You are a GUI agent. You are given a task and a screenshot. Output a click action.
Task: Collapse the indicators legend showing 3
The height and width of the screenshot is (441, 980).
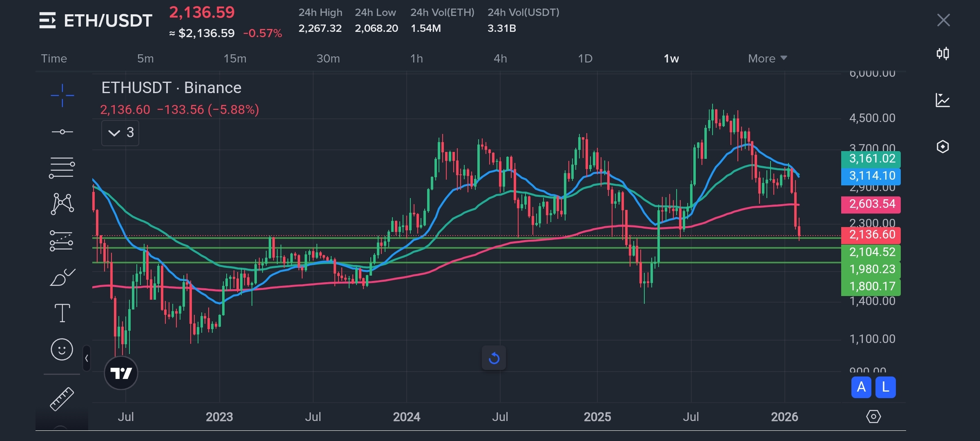click(x=120, y=133)
